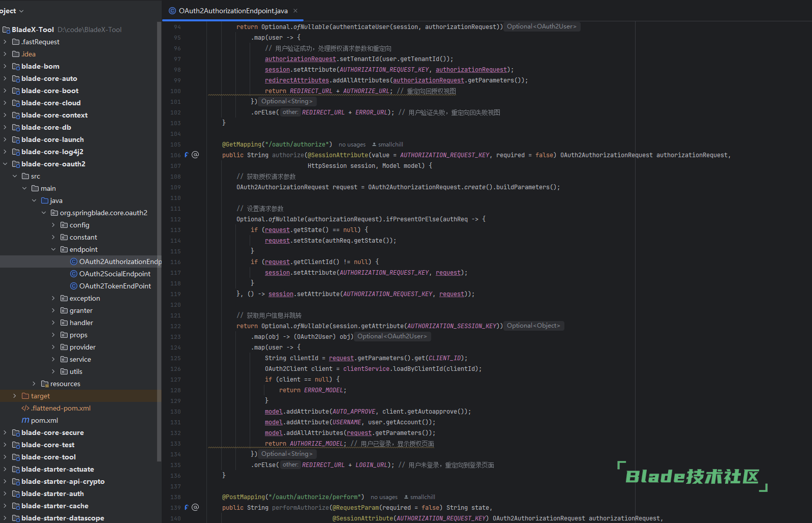Screen dimensions: 812x523
Task: Select the OAuth2AuthorizationEndpoint.java editor tab
Action: [x=233, y=11]
